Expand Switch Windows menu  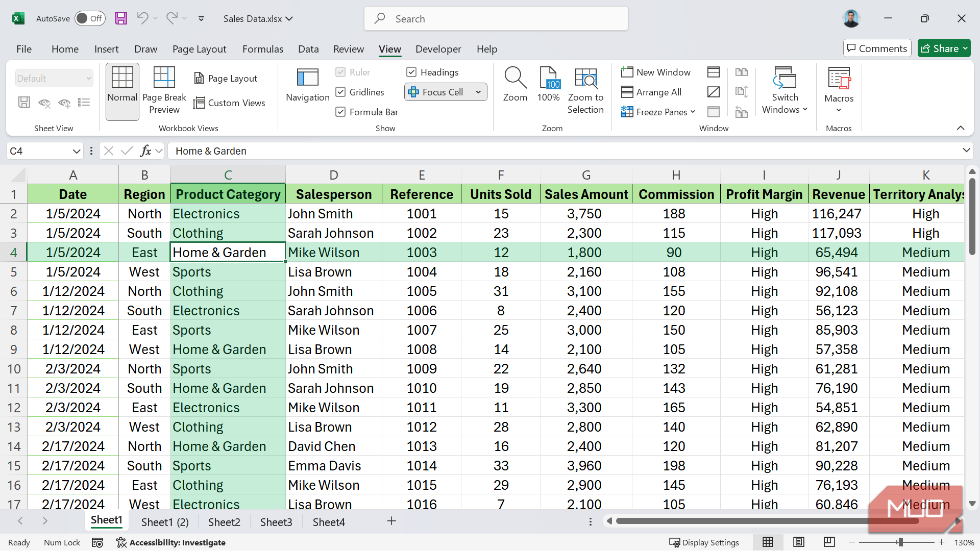[805, 109]
